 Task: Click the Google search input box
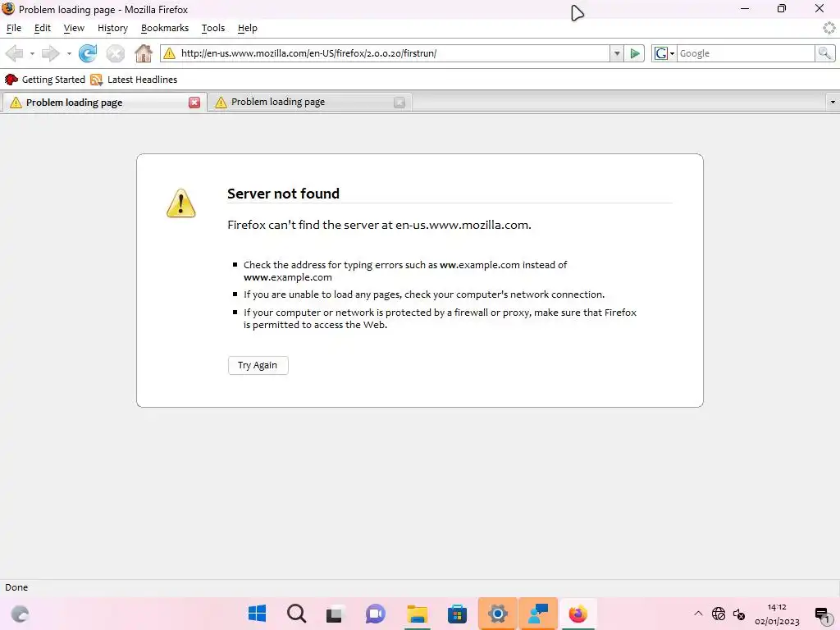point(746,53)
